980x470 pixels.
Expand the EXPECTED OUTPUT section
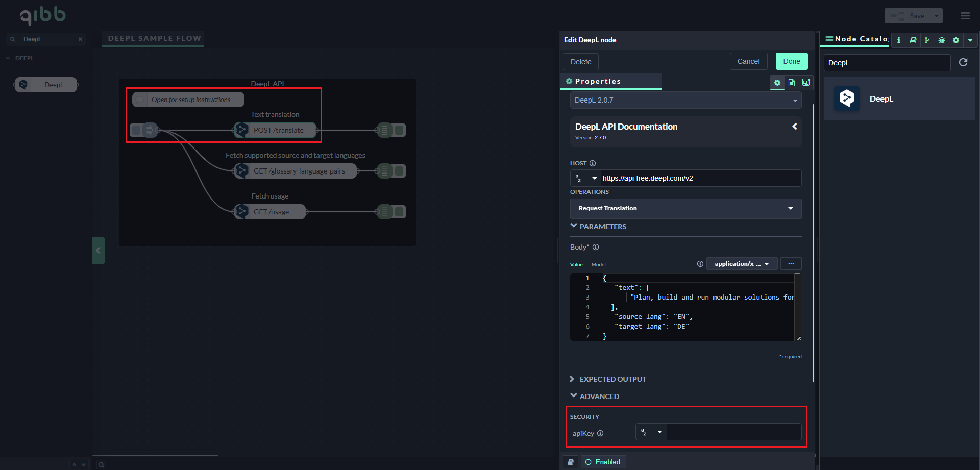pyautogui.click(x=612, y=379)
